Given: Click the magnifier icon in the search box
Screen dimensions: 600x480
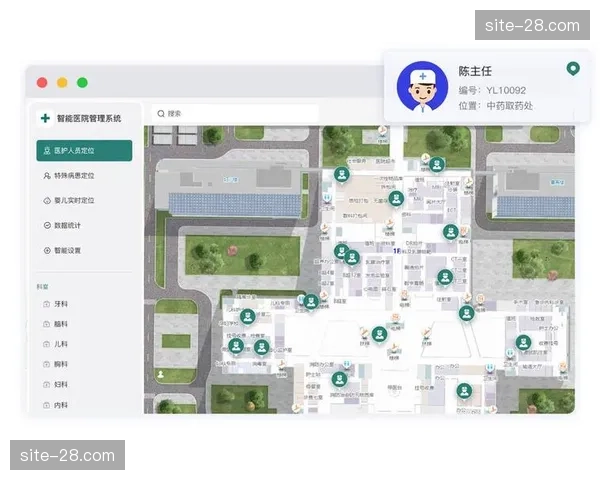Looking at the screenshot, I should click(161, 114).
